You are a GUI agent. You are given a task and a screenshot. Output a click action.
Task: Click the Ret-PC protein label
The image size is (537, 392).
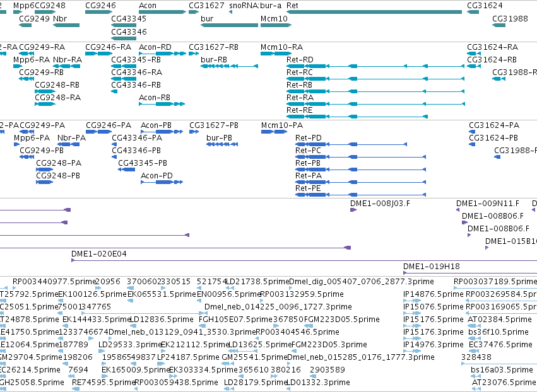[308, 151]
